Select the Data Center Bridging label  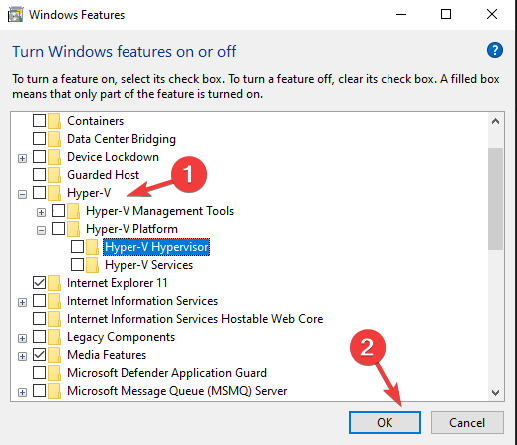(x=121, y=139)
